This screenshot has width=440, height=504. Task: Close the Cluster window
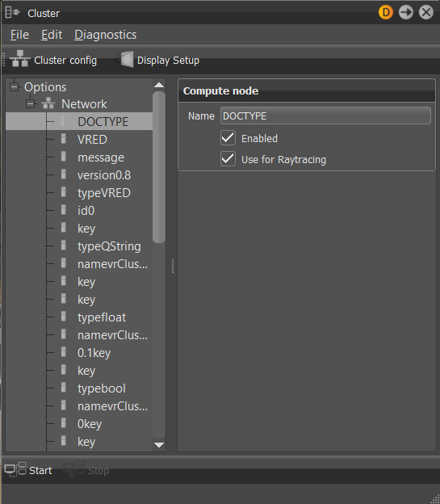coord(426,13)
